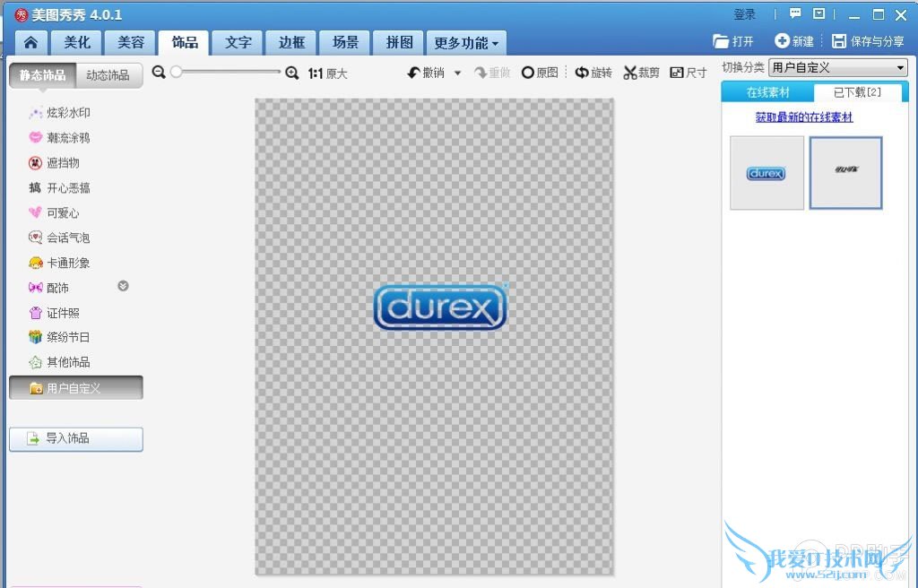Click the zoom out magnifier icon
Image resolution: width=918 pixels, height=588 pixels.
(159, 72)
